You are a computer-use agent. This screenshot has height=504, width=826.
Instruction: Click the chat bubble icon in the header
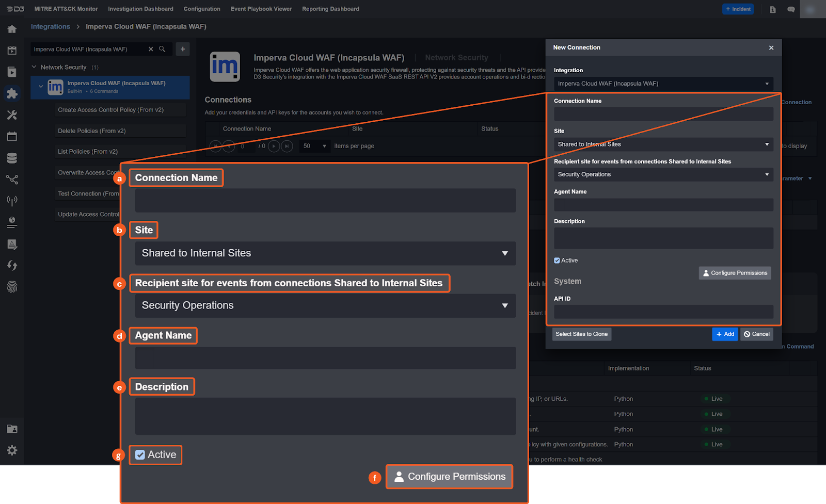[790, 9]
